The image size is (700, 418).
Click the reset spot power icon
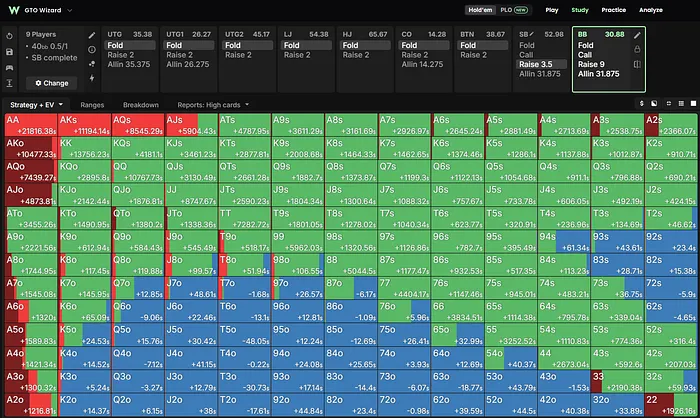point(9,36)
